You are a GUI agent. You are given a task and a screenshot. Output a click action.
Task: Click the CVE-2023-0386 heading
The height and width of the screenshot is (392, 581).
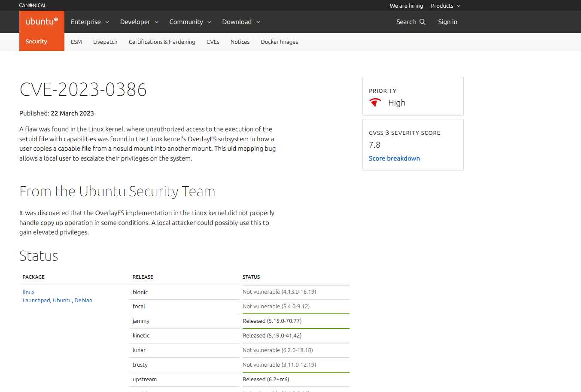(x=83, y=89)
